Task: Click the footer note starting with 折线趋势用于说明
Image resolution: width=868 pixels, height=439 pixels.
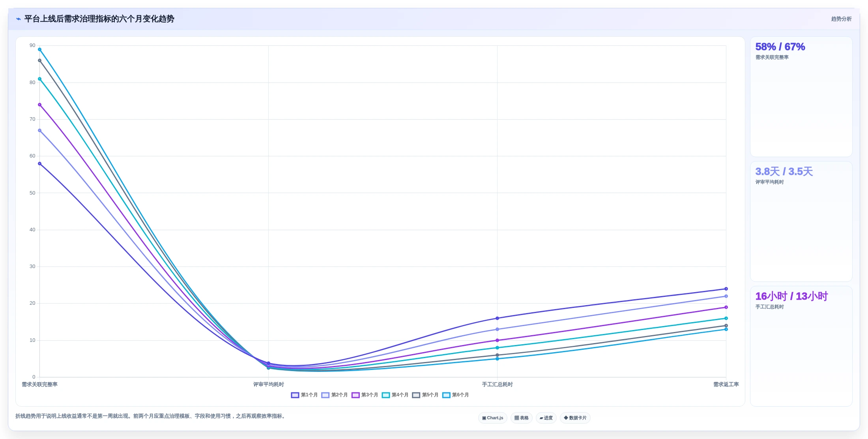Action: click(151, 416)
